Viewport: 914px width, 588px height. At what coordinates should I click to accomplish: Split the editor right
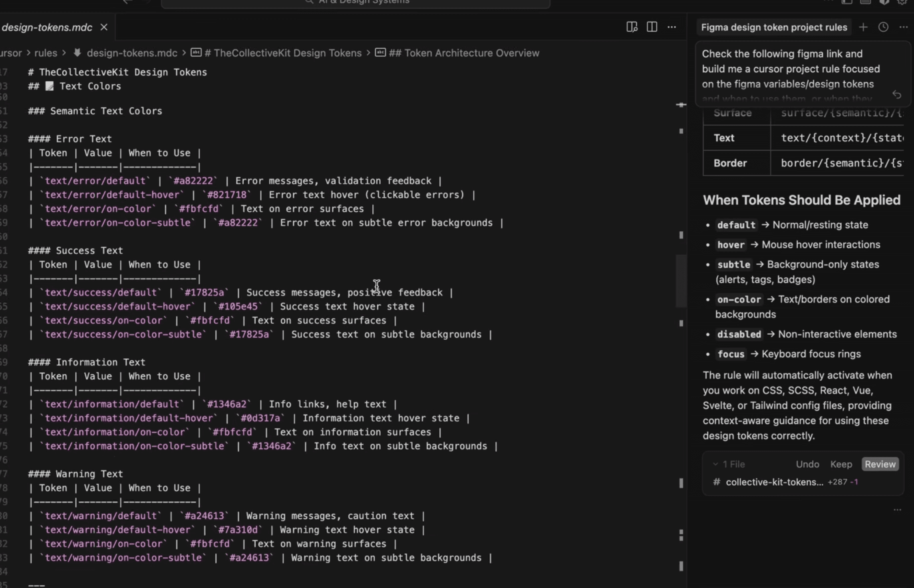(652, 27)
